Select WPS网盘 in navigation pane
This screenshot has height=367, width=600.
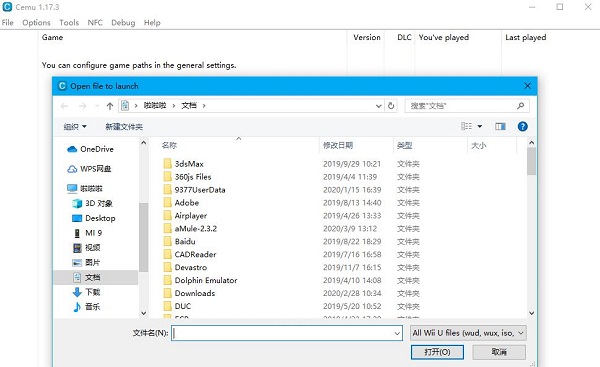(x=89, y=169)
